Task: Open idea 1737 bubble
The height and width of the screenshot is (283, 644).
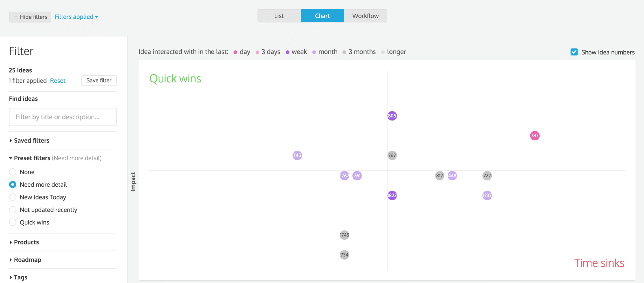Action: pyautogui.click(x=487, y=195)
